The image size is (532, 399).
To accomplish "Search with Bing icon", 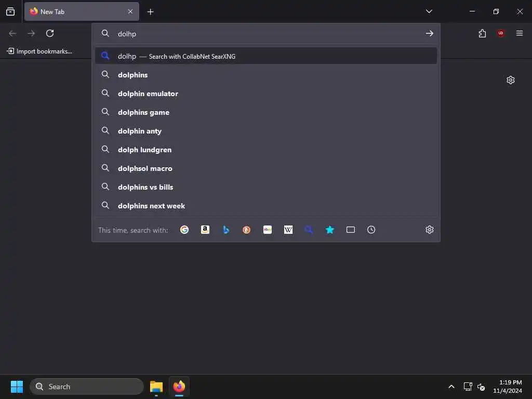I will [x=226, y=230].
